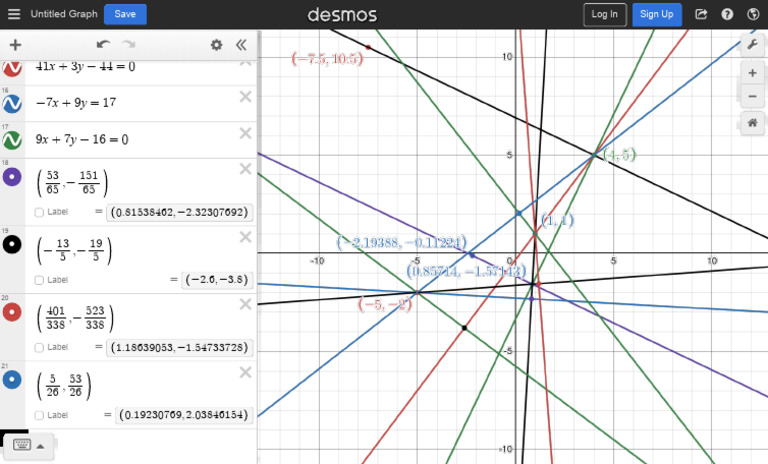This screenshot has width=768, height=464.
Task: Reset to default home viewport
Action: point(752,122)
